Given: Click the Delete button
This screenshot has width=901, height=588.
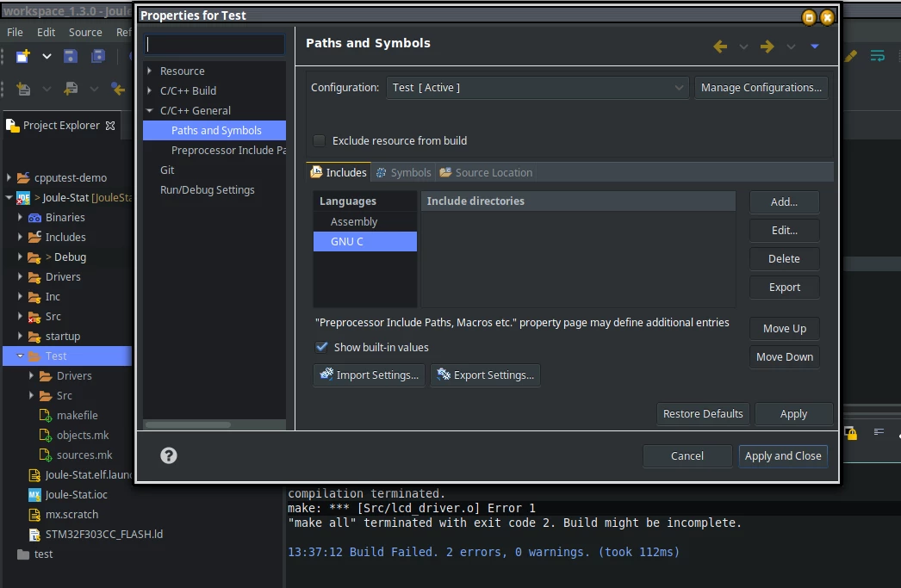Looking at the screenshot, I should 785,259.
